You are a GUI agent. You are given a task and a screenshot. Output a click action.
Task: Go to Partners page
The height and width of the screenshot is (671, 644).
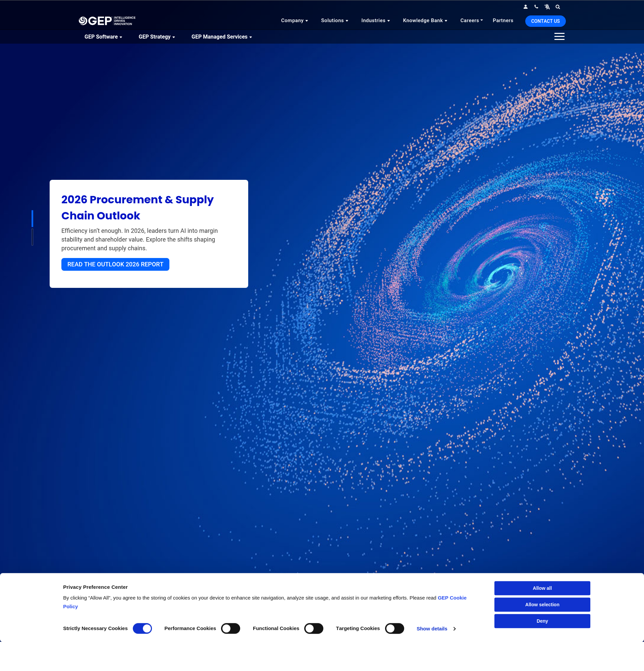tap(503, 20)
